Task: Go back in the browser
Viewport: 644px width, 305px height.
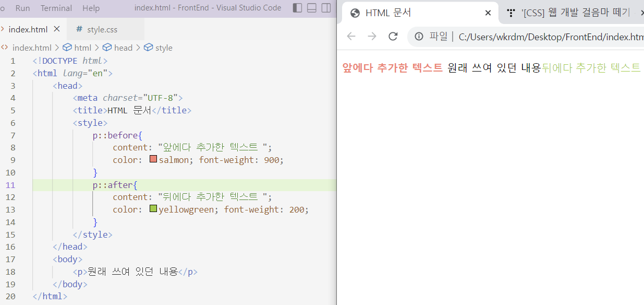Action: tap(351, 37)
